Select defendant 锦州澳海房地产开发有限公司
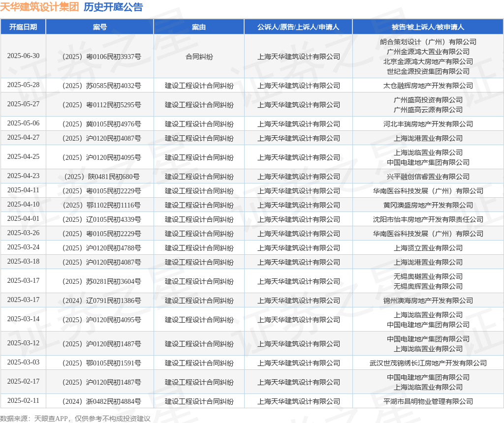504x423 pixels. click(x=428, y=301)
